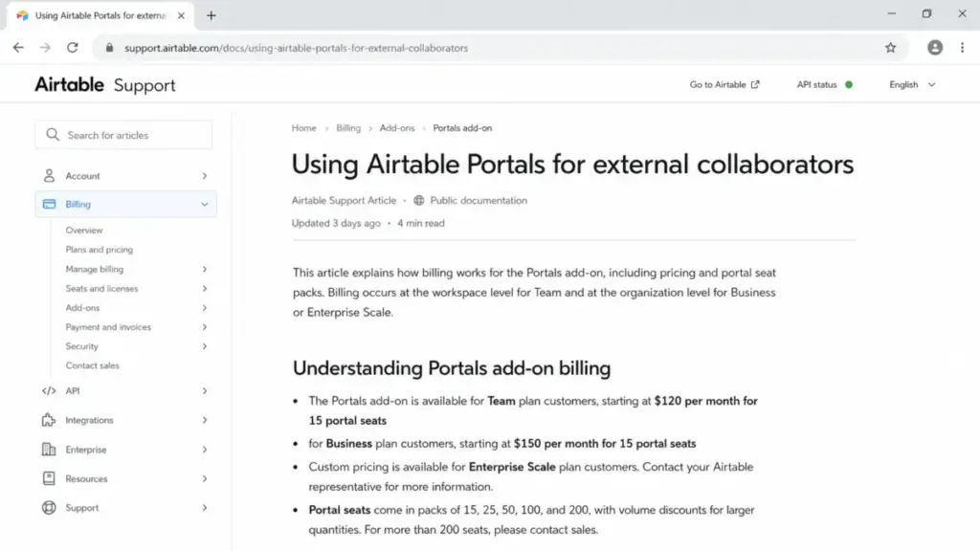This screenshot has width=980, height=551.
Task: Click '$150 per month for 15 portal seats' text
Action: tap(605, 443)
